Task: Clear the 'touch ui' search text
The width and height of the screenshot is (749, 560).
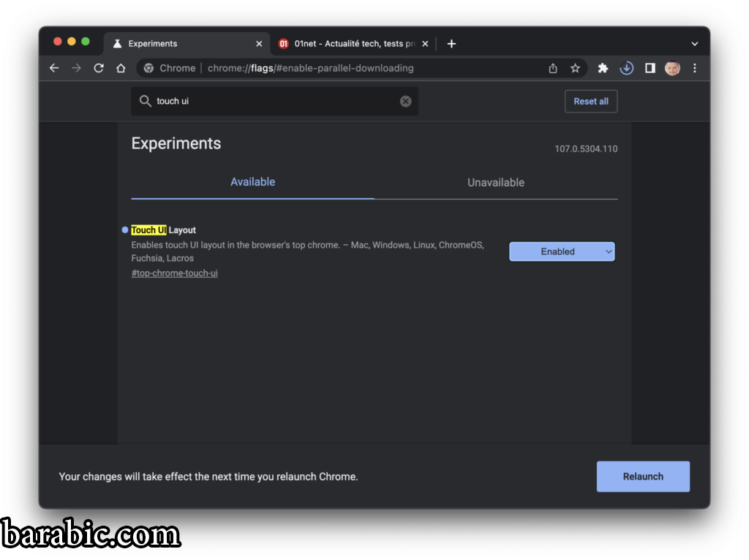Action: click(x=405, y=102)
